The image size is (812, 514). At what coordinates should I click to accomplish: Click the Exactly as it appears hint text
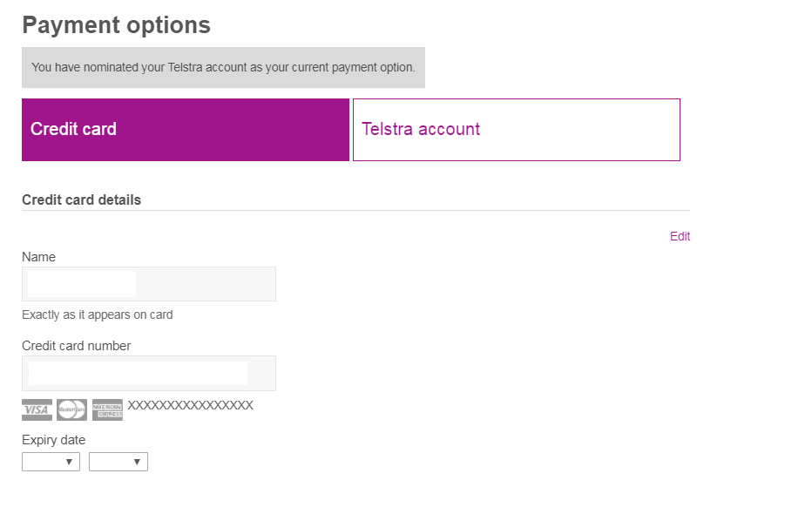pyautogui.click(x=97, y=314)
